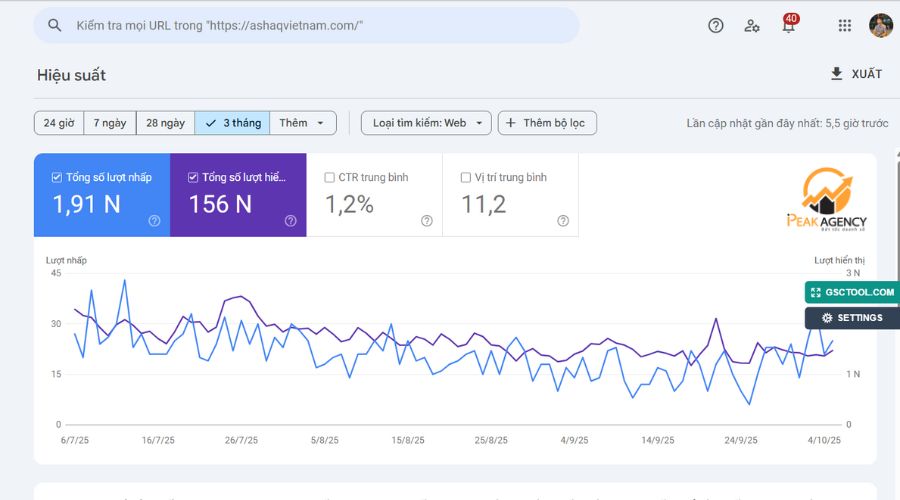Click the XUẤT export button

tap(856, 74)
